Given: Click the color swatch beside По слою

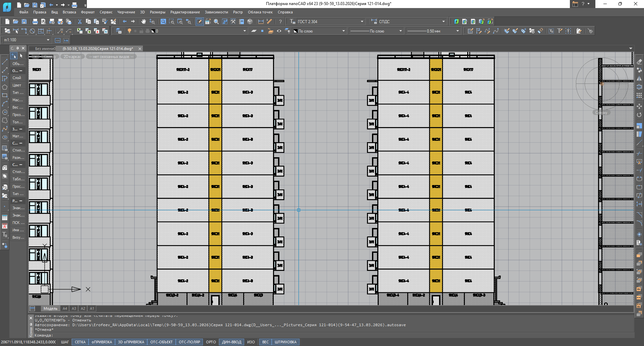Looking at the screenshot, I should [x=296, y=31].
